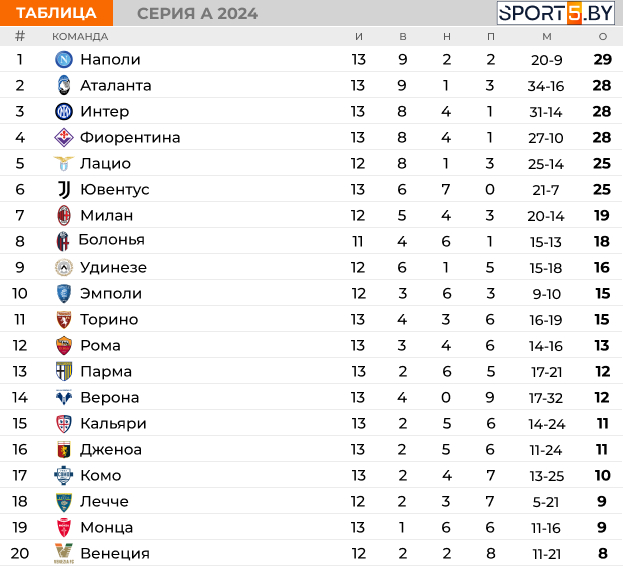This screenshot has height=566, width=623.
Task: Click the М goals column header
Action: (x=547, y=37)
